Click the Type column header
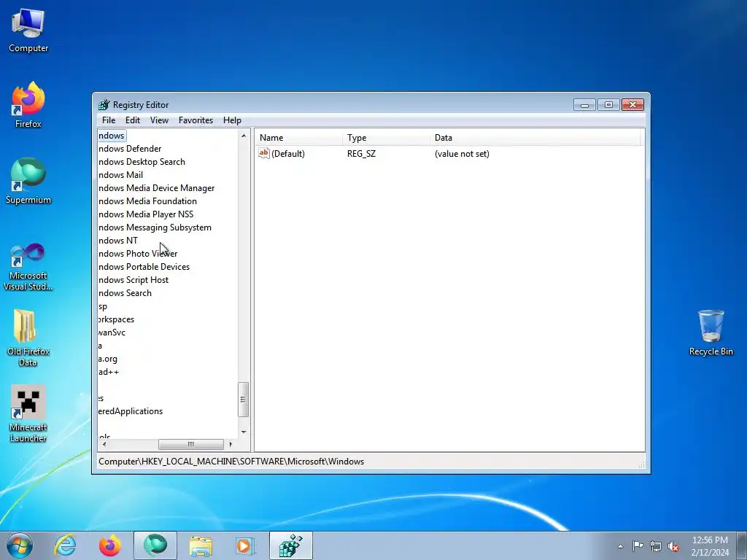 pos(387,138)
